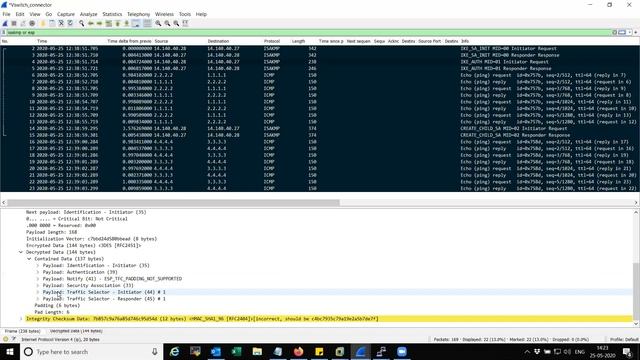
Task: Sort packets by the Info column
Action: [465, 41]
